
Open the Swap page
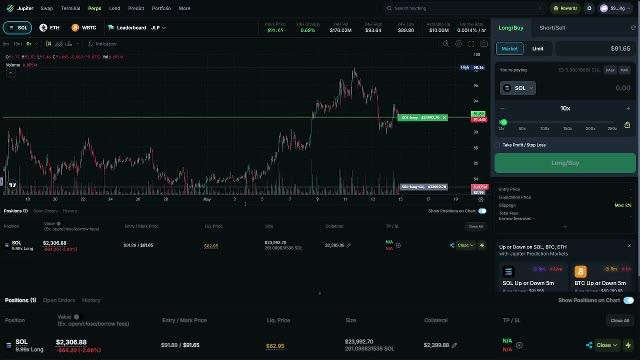point(47,8)
